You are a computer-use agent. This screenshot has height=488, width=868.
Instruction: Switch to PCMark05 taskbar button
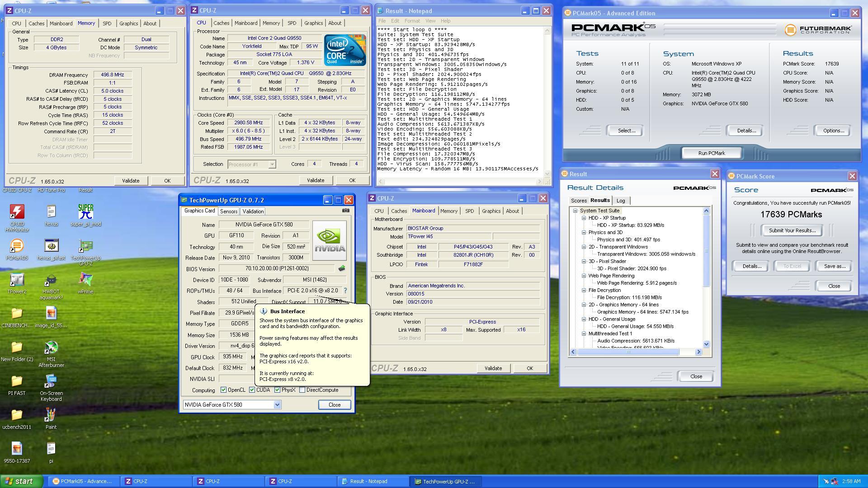click(x=84, y=482)
